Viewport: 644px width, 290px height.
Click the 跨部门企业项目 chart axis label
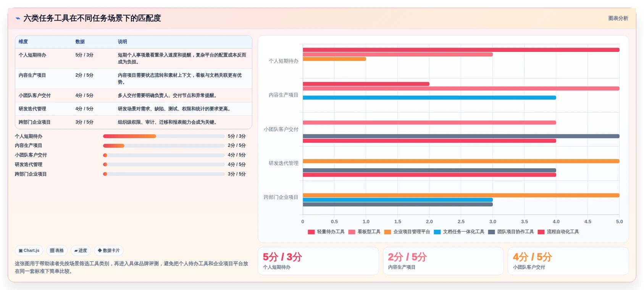[281, 197]
